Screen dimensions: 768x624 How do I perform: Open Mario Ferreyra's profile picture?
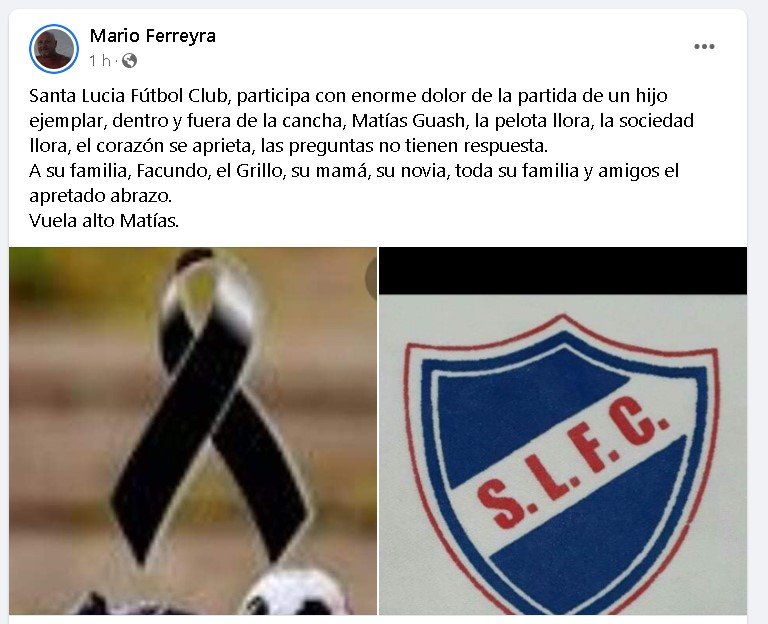click(54, 48)
